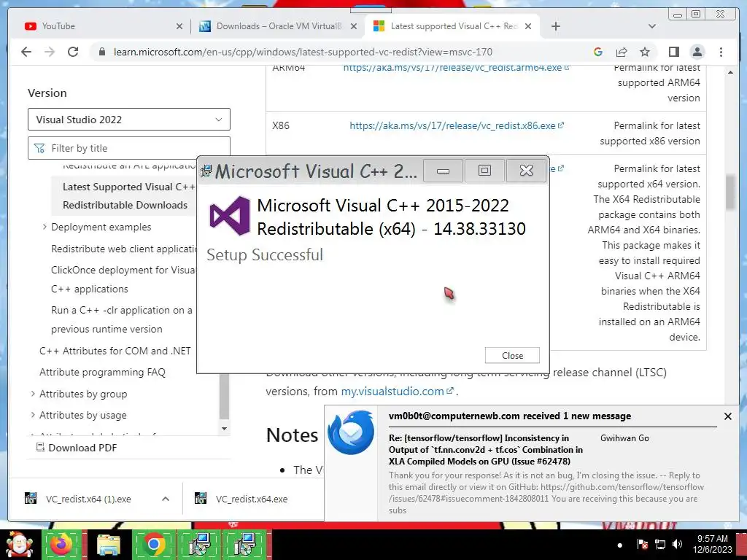Open the Santa Start button

(20, 544)
